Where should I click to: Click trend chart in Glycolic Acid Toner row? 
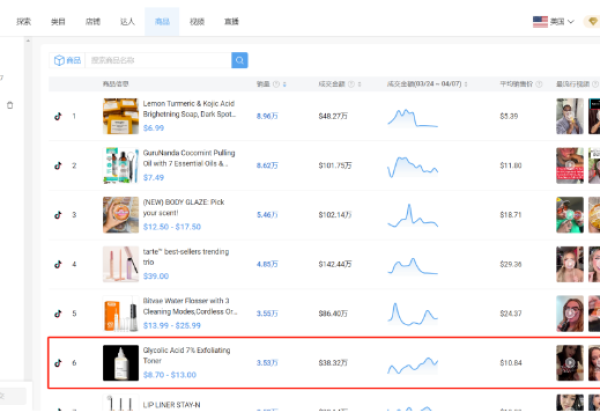click(x=412, y=365)
